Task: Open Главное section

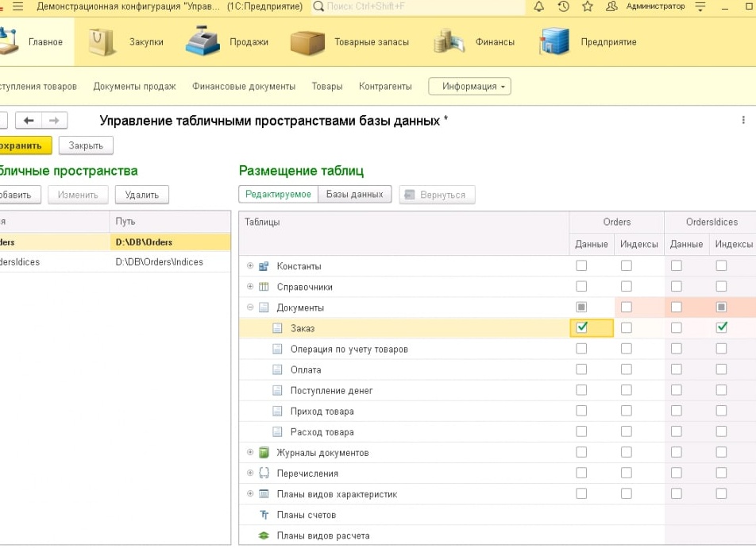Action: pos(37,42)
